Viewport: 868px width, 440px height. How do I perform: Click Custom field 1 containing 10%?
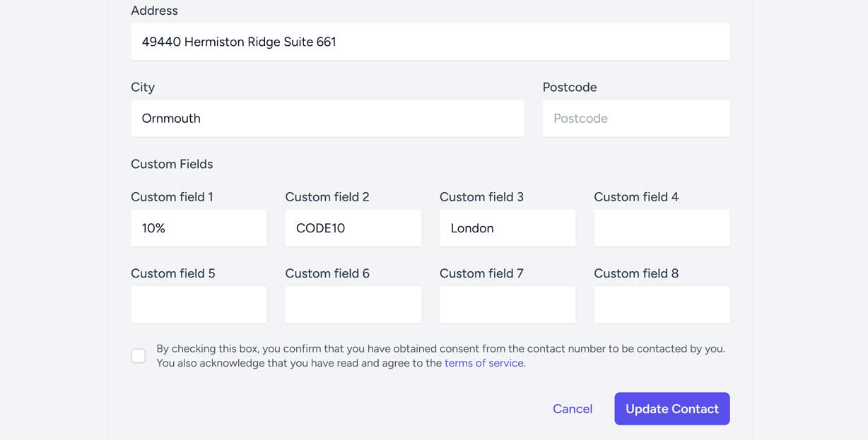coord(199,228)
